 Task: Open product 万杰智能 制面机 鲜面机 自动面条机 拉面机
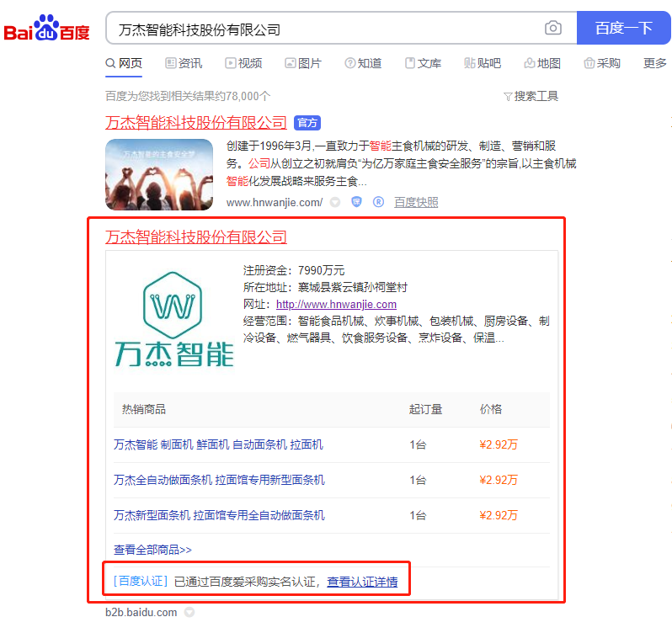point(218,444)
